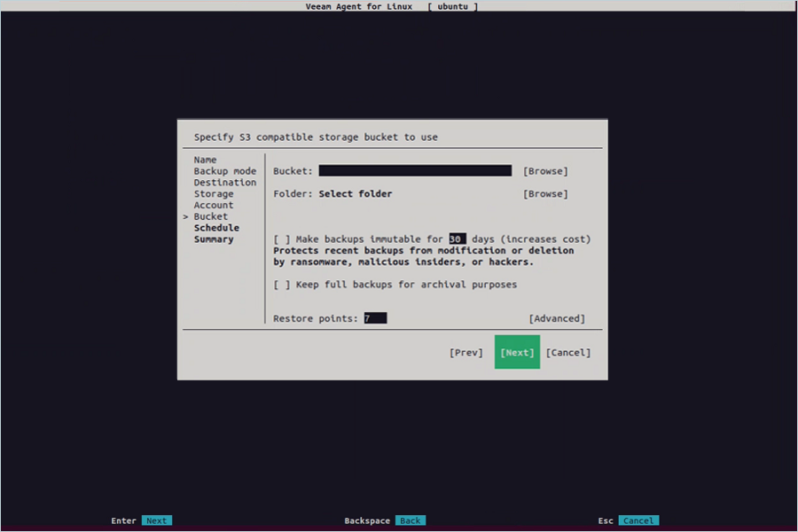Enable 'Make backups immutable' checkbox
The width and height of the screenshot is (798, 532).
tap(281, 239)
